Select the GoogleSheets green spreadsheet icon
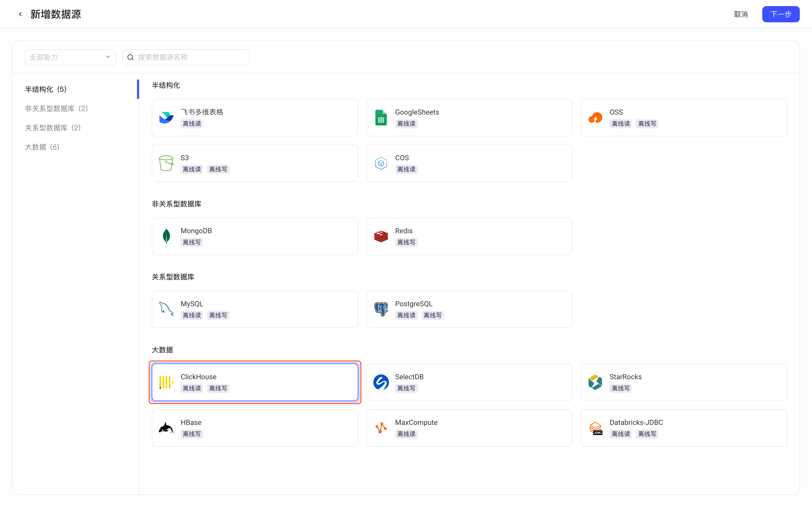Image resolution: width=812 pixels, height=507 pixels. point(381,118)
